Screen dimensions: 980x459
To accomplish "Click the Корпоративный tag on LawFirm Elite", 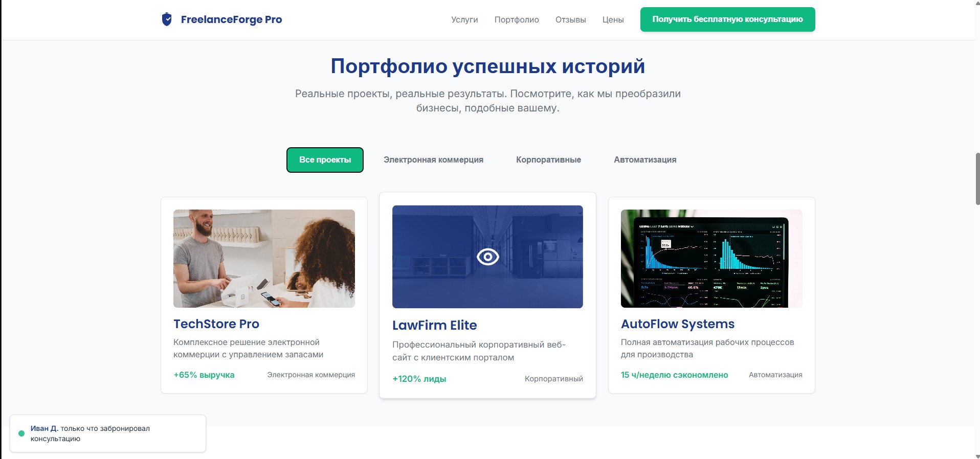I will 554,379.
